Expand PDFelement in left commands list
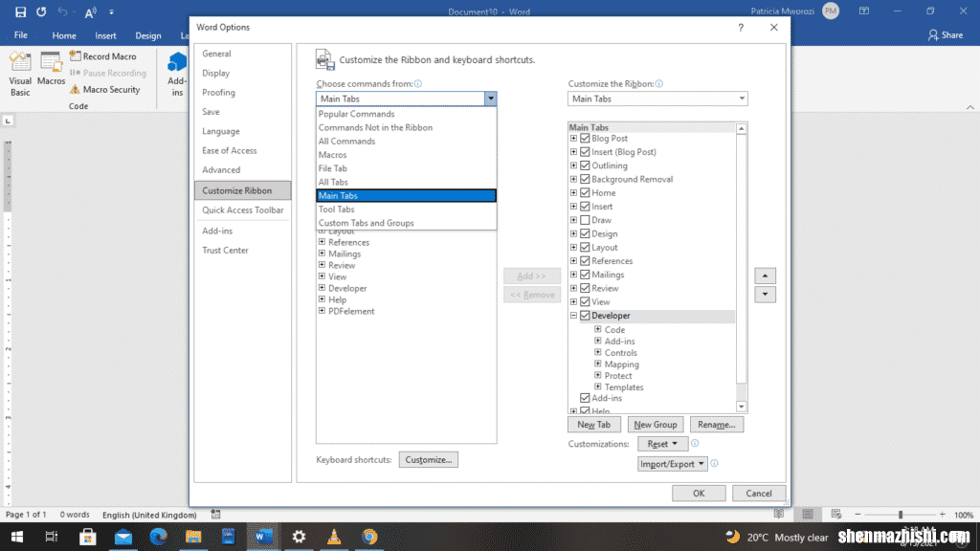980x551 pixels. click(322, 311)
